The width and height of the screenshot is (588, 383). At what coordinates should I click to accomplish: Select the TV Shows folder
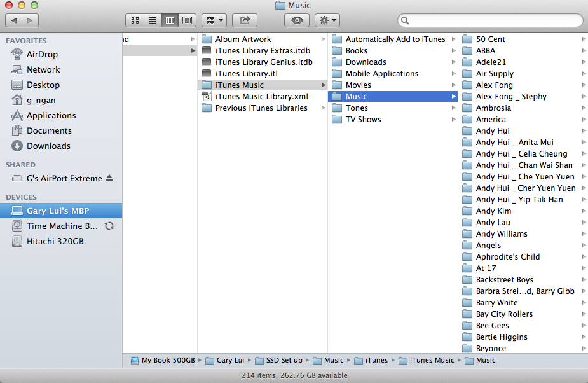pyautogui.click(x=393, y=120)
